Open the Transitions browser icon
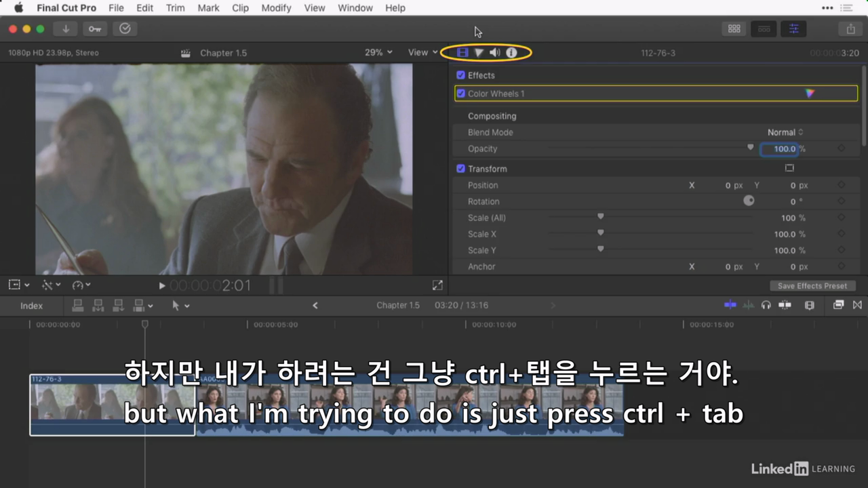Viewport: 868px width, 488px height. click(857, 305)
